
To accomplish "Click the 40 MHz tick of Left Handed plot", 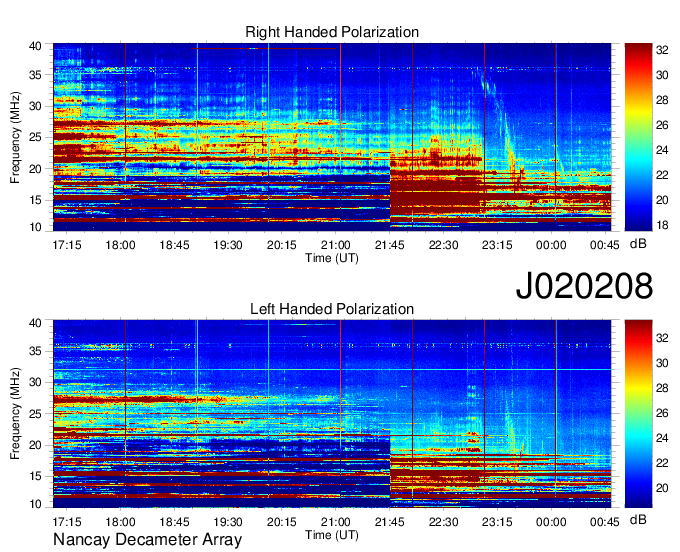I will [x=35, y=322].
